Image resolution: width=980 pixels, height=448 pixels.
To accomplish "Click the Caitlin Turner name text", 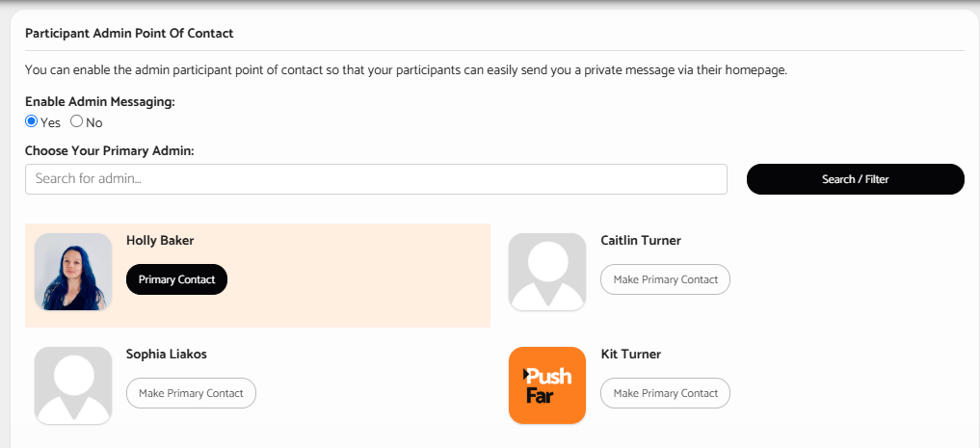I will [641, 241].
